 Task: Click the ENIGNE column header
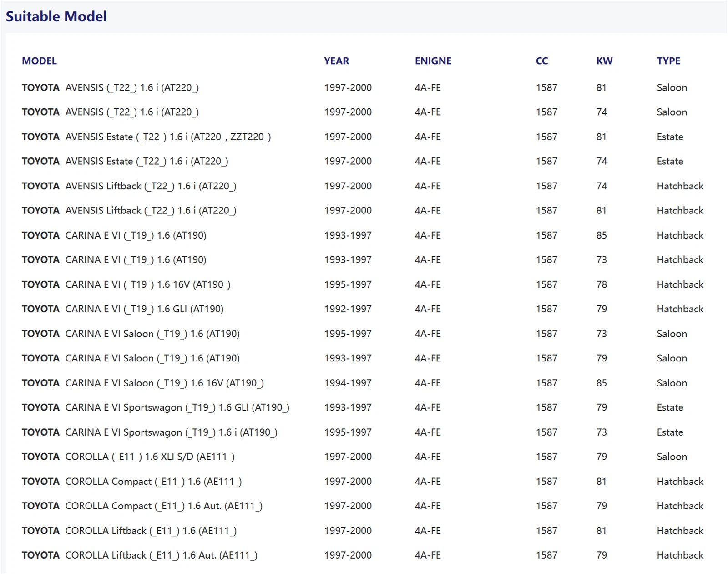(433, 61)
